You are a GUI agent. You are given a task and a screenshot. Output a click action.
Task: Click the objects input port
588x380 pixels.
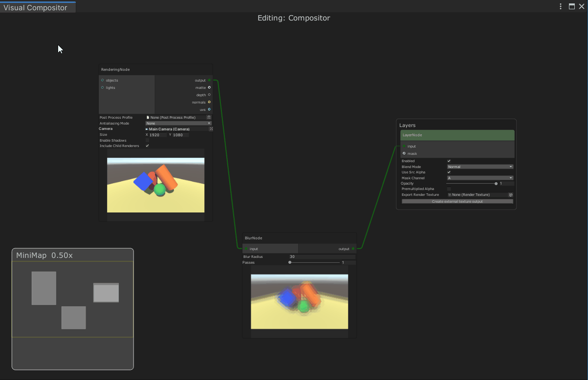pos(102,80)
